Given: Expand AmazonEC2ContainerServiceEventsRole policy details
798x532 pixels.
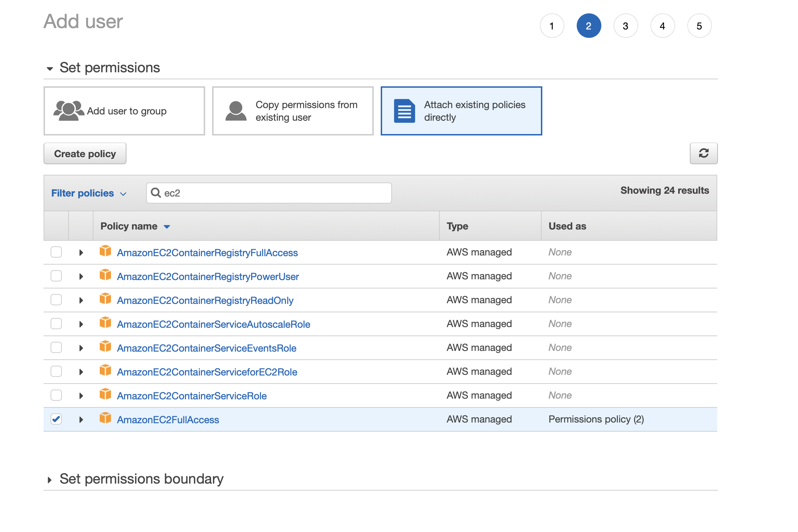Looking at the screenshot, I should click(x=81, y=348).
